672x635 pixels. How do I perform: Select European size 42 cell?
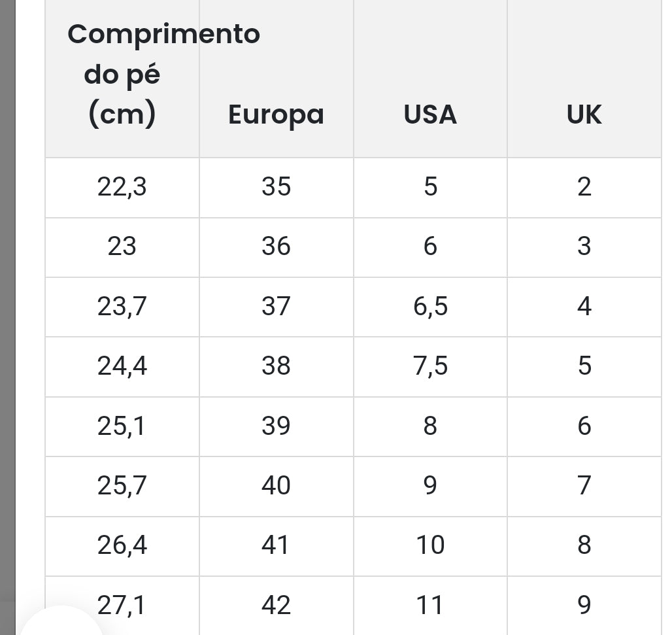point(276,605)
